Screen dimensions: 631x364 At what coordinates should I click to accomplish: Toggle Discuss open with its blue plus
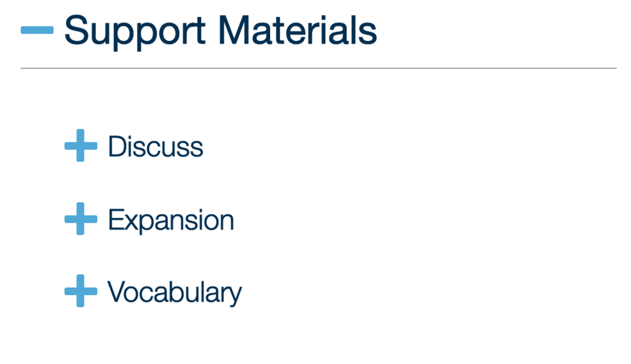81,146
